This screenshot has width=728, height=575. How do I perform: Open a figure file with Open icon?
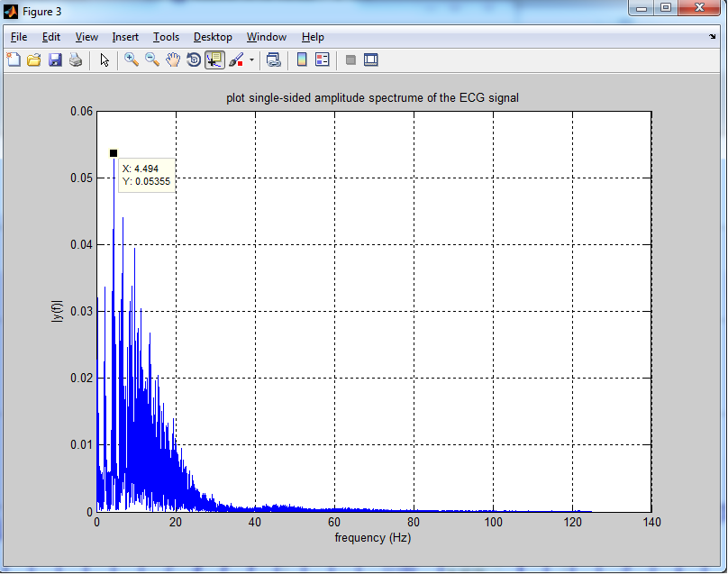point(34,59)
